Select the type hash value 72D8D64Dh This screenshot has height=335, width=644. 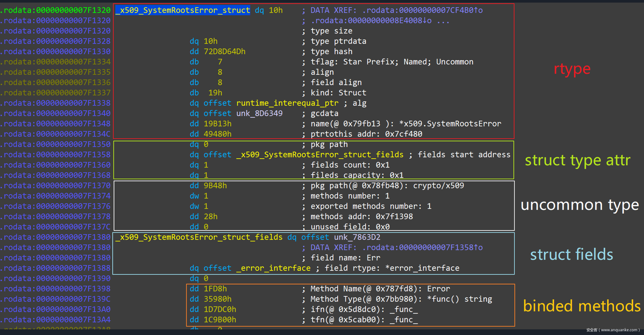pos(224,51)
